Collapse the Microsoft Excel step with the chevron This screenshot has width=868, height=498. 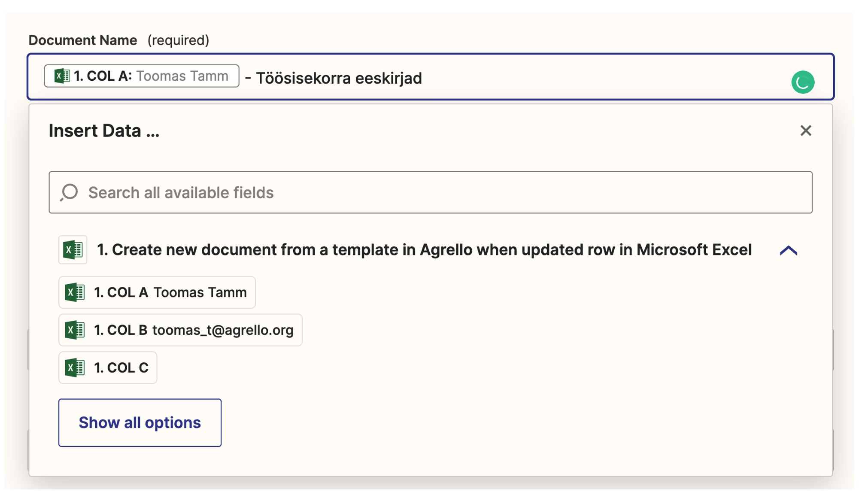click(789, 250)
